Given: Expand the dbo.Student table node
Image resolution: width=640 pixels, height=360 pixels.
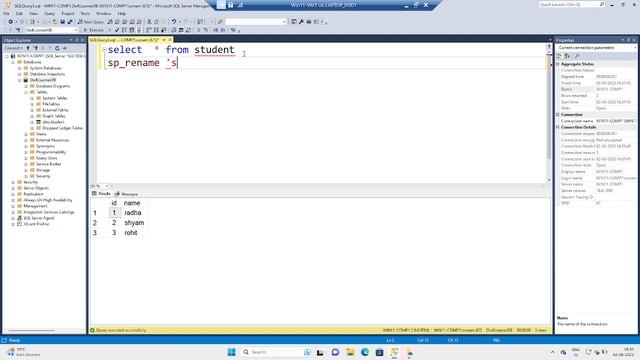Looking at the screenshot, I should pyautogui.click(x=32, y=122).
